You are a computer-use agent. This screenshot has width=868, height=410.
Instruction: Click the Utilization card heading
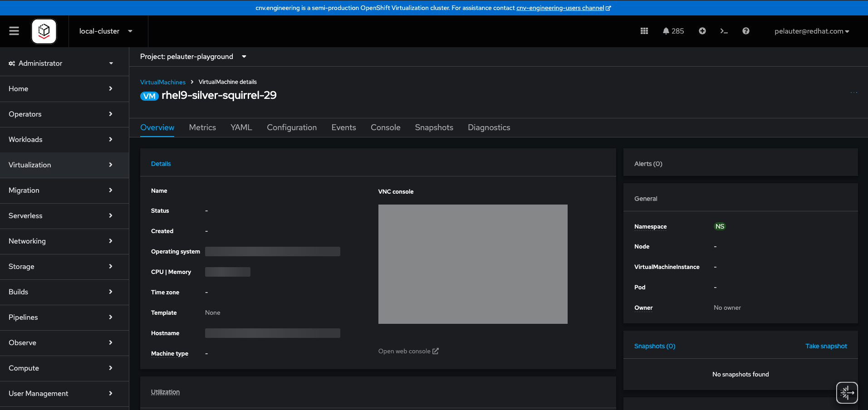[x=166, y=392]
